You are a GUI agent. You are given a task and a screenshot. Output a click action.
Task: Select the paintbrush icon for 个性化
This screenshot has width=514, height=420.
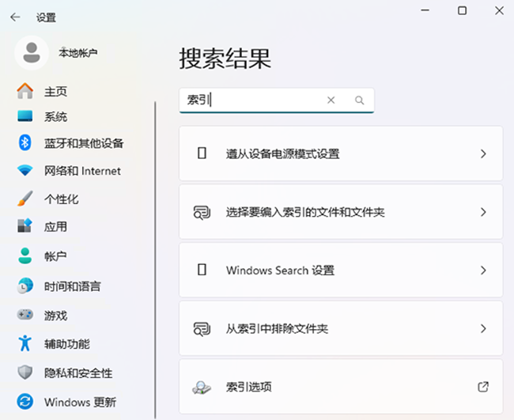click(25, 199)
